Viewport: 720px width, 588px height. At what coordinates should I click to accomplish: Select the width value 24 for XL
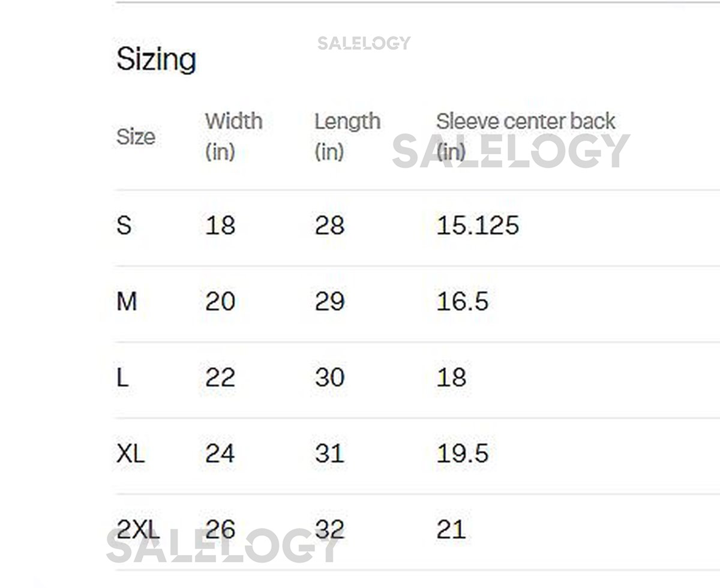(x=220, y=454)
